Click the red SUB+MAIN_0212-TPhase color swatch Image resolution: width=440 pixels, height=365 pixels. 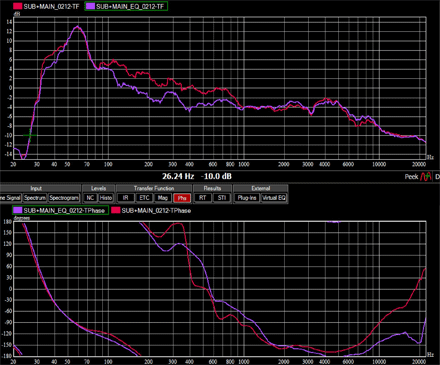pyautogui.click(x=116, y=210)
